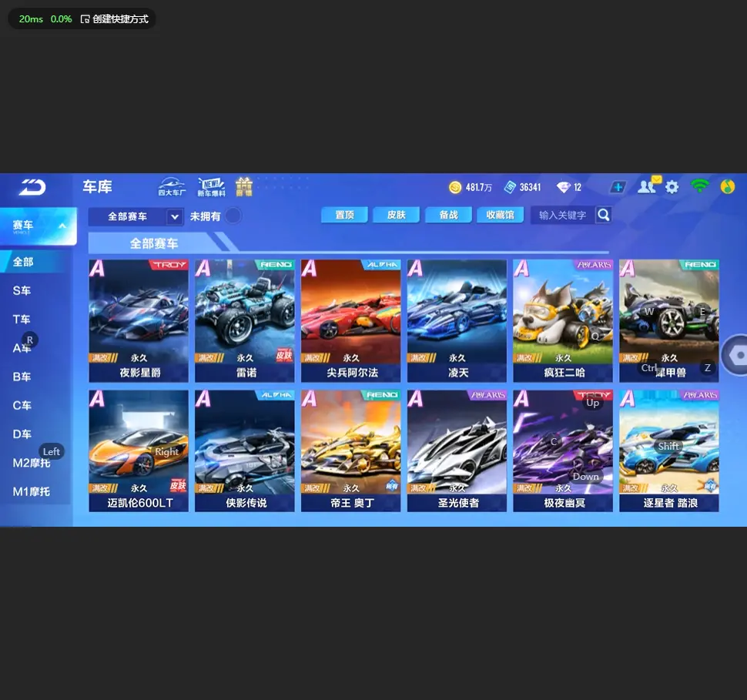Toggle the 未拥有 switch
The image size is (747, 700).
[233, 216]
